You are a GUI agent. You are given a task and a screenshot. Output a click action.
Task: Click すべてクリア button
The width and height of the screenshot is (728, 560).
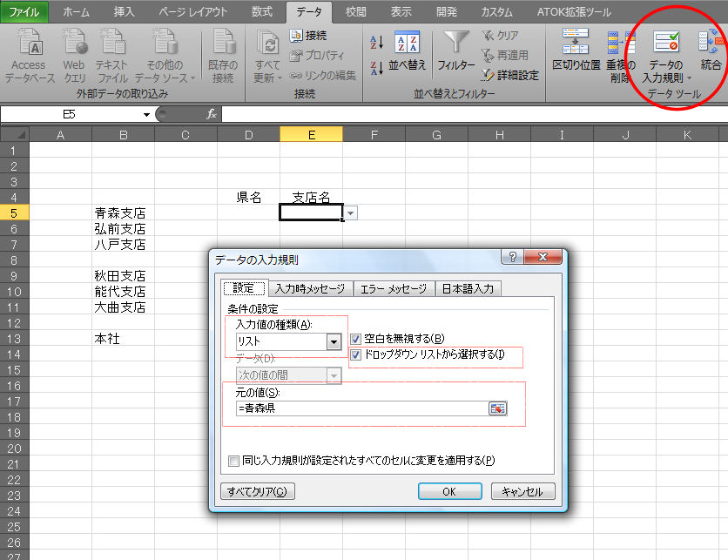(257, 491)
